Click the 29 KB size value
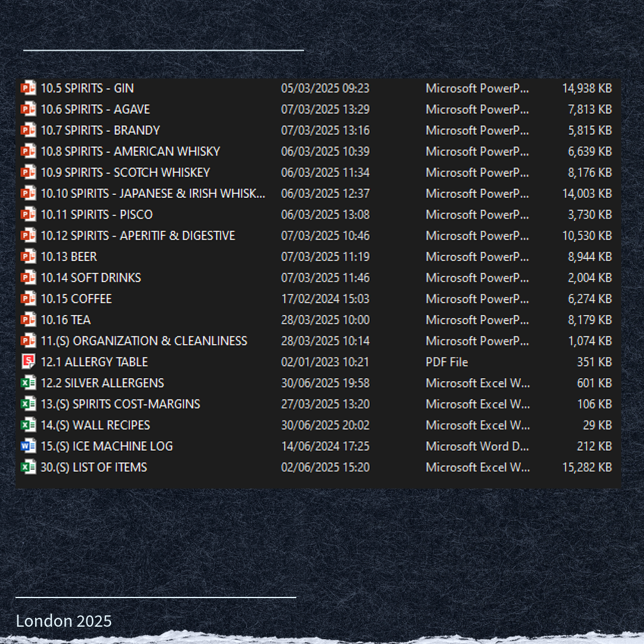 pos(597,425)
